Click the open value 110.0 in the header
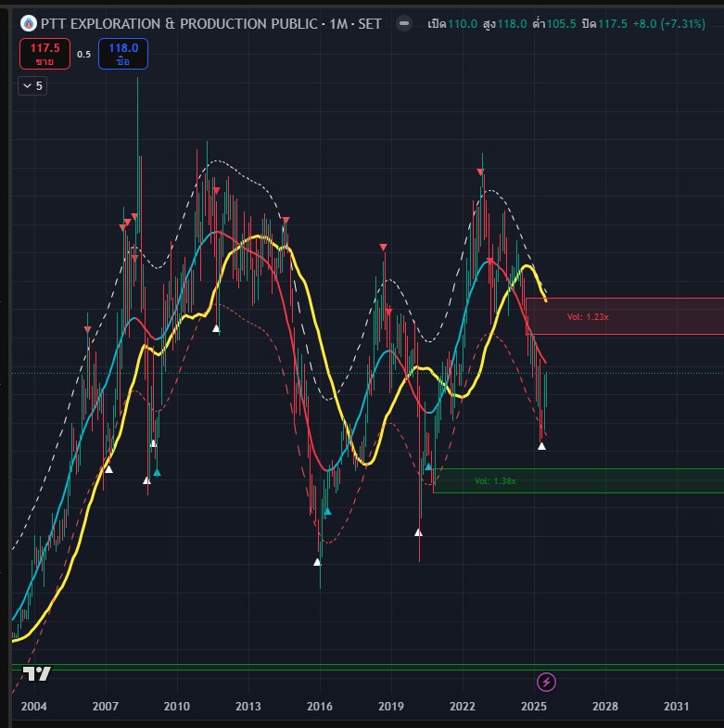The image size is (724, 728). (463, 24)
